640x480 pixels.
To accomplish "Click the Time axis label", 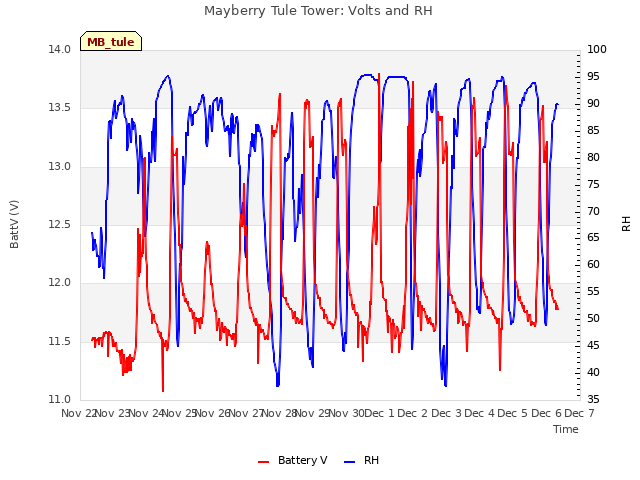I will [x=566, y=429].
